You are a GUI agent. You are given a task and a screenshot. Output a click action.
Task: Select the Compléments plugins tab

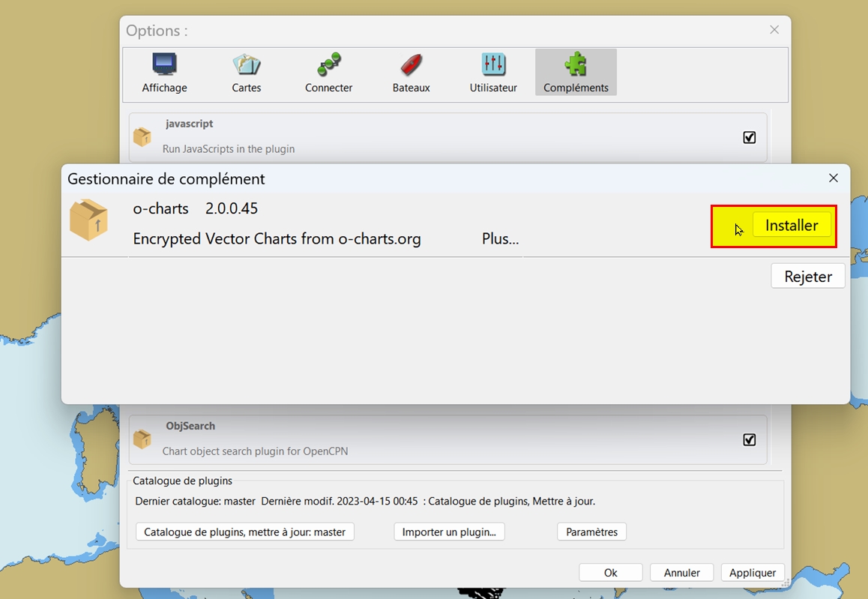click(576, 73)
